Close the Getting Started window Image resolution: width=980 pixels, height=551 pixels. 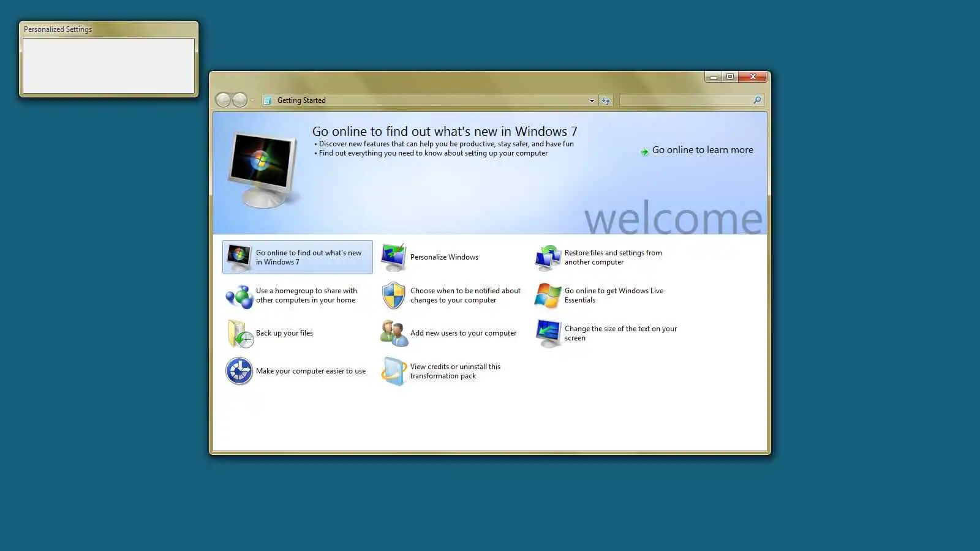point(753,77)
